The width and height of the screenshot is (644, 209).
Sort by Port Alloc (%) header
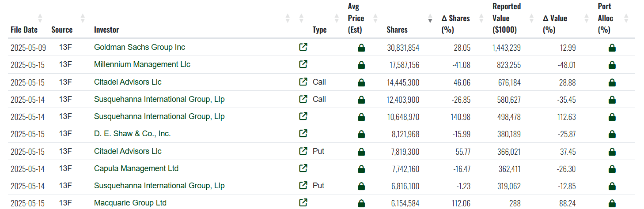coord(604,19)
